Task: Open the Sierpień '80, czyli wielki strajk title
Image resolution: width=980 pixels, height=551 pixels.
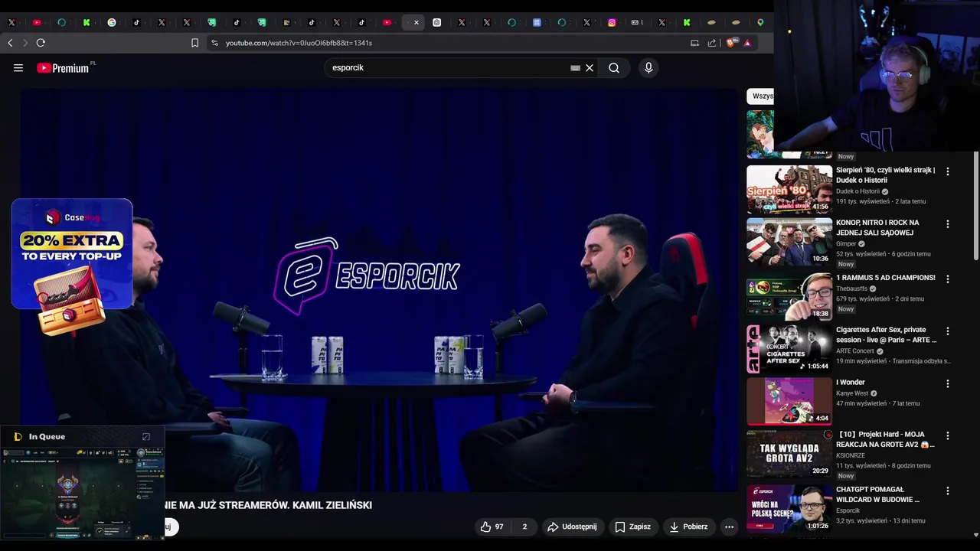Action: tap(886, 175)
